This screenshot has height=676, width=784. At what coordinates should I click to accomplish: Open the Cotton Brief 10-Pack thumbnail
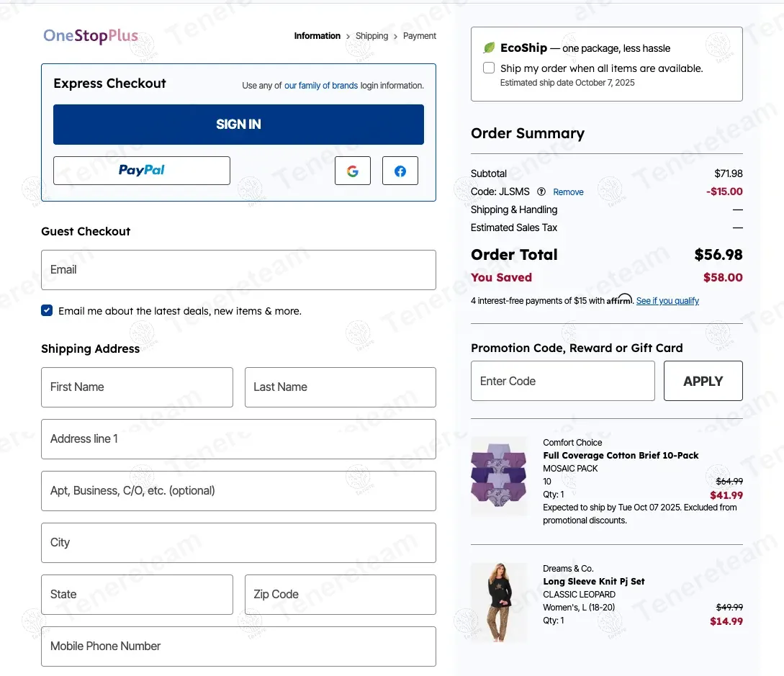coord(499,475)
